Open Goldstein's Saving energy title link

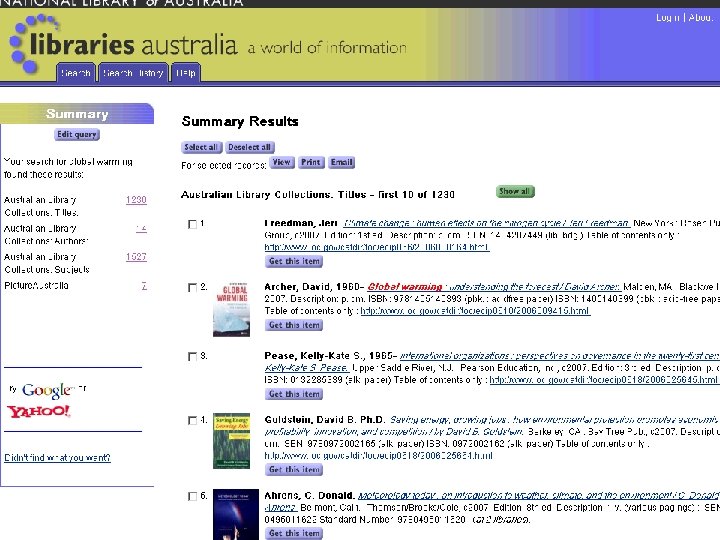point(555,420)
